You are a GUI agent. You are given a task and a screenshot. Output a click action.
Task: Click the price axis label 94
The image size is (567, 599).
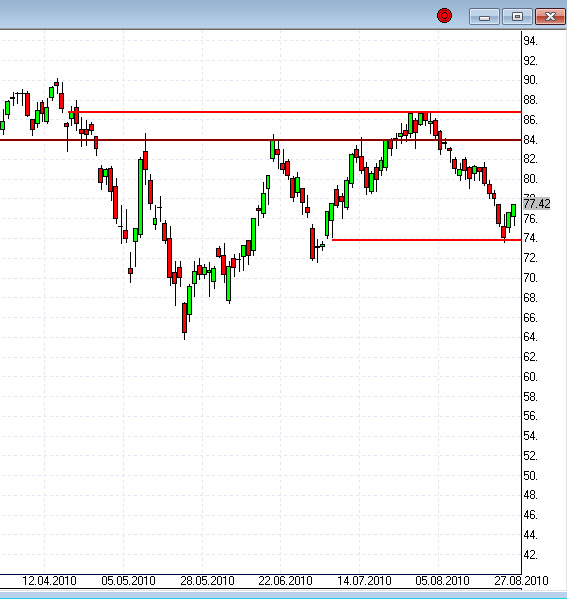(530, 41)
